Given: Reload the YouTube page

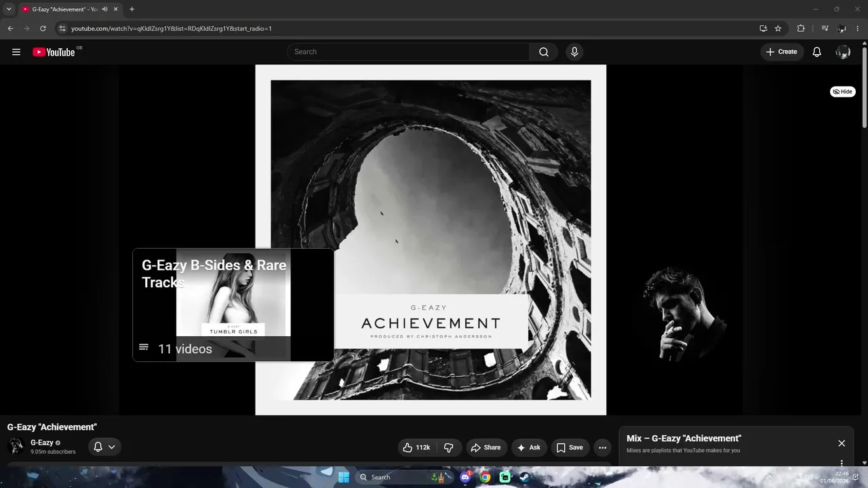Looking at the screenshot, I should (43, 28).
